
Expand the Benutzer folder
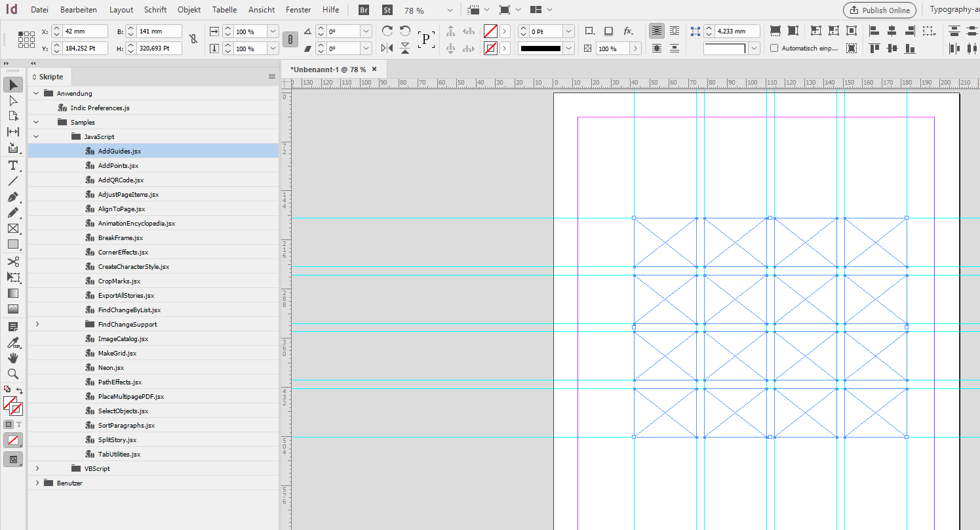37,483
